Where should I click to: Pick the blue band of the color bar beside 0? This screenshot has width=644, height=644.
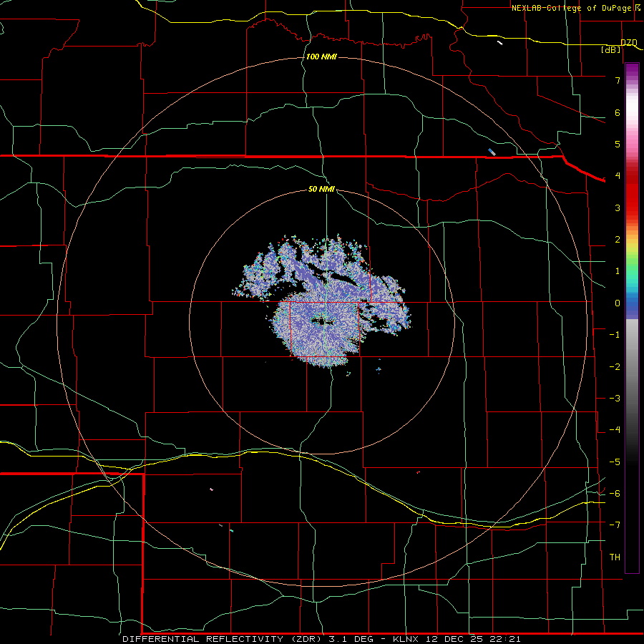coord(632,305)
